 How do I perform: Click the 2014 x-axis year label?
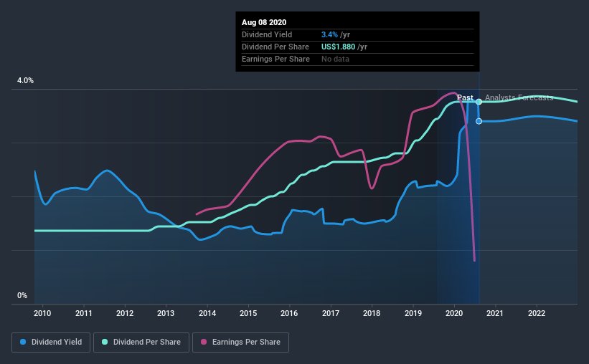(207, 313)
